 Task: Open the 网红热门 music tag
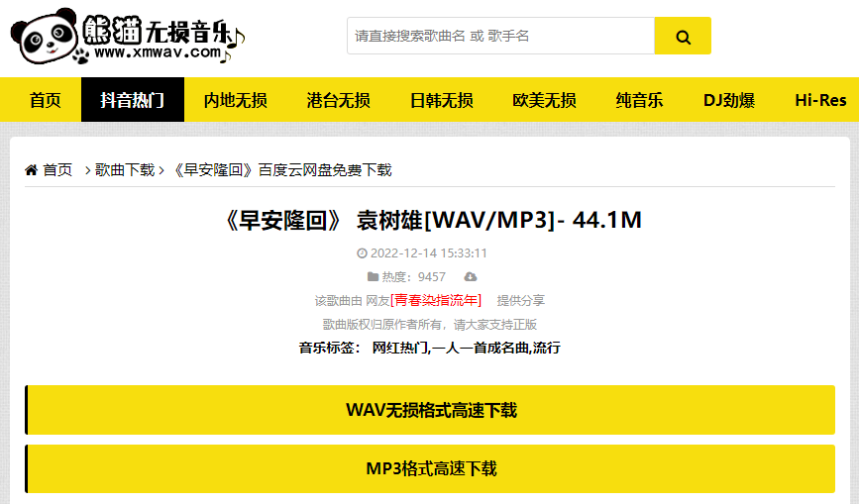[x=400, y=348]
